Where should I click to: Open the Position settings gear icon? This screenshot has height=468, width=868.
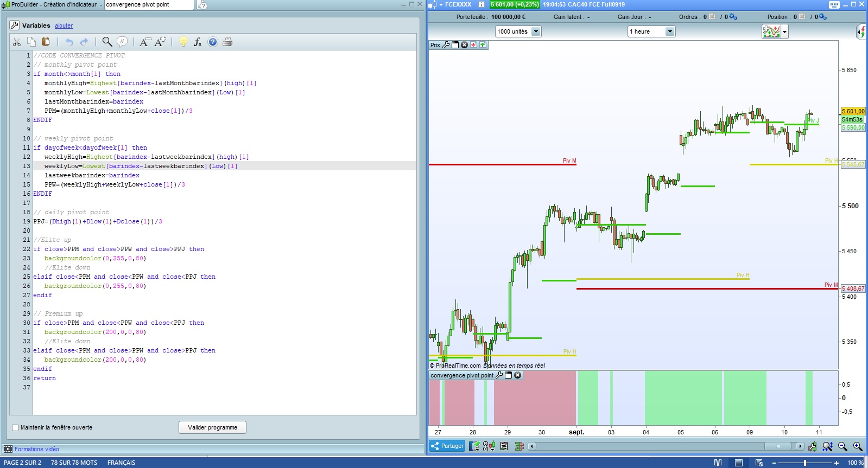coord(822,17)
